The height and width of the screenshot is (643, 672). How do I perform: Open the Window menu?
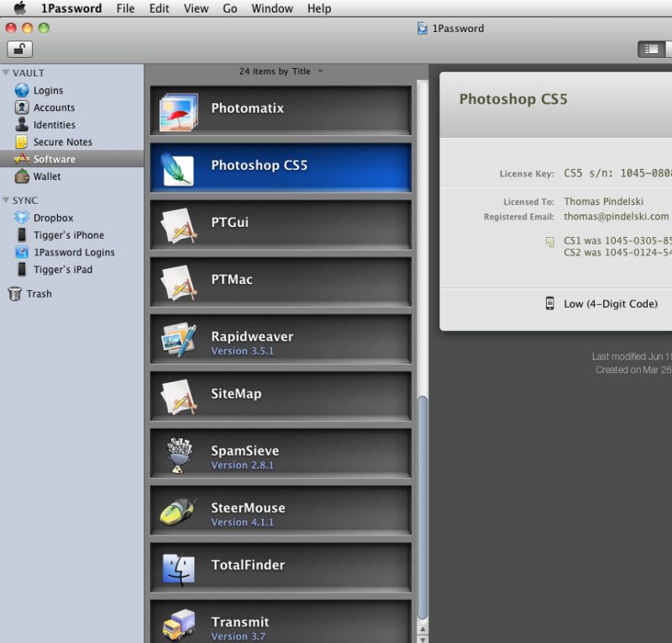pyautogui.click(x=272, y=8)
